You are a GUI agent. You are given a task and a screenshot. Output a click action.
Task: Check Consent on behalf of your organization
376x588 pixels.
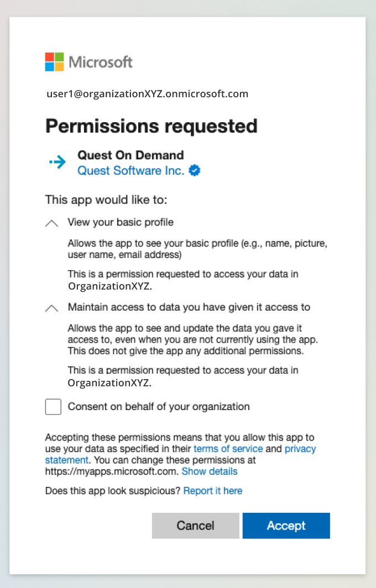click(53, 407)
